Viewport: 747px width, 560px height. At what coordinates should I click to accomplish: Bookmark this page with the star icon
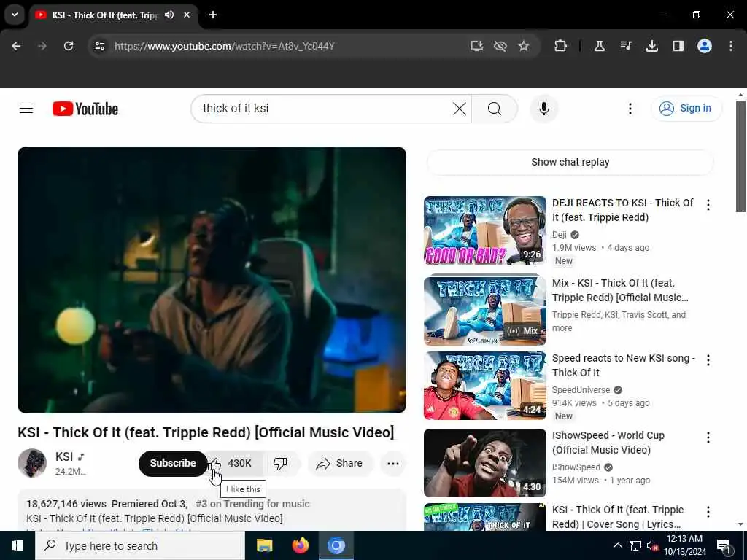(x=524, y=46)
